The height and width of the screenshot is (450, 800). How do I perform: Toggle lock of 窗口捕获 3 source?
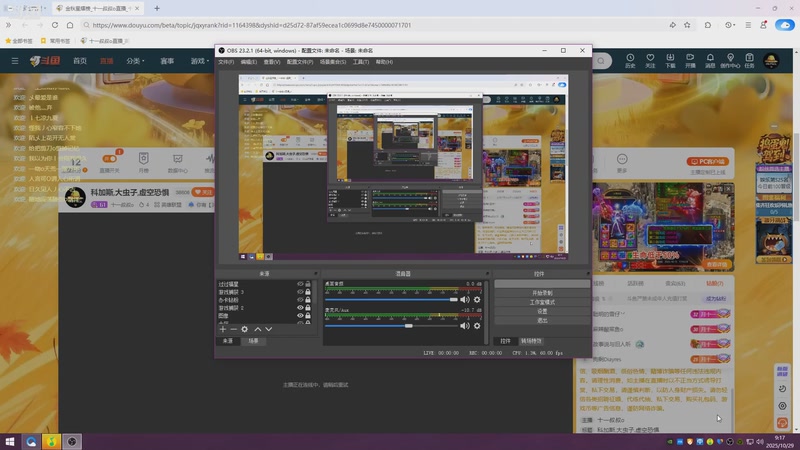pos(308,292)
